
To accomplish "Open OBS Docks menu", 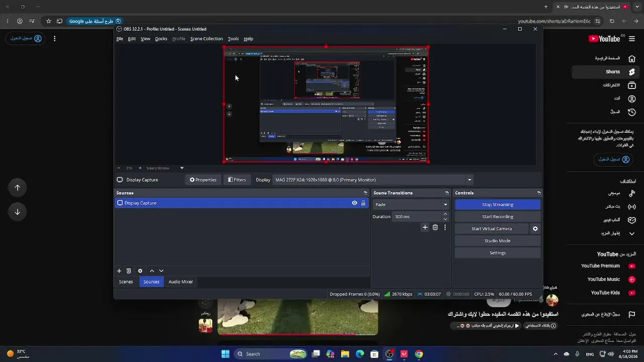I will click(x=161, y=39).
